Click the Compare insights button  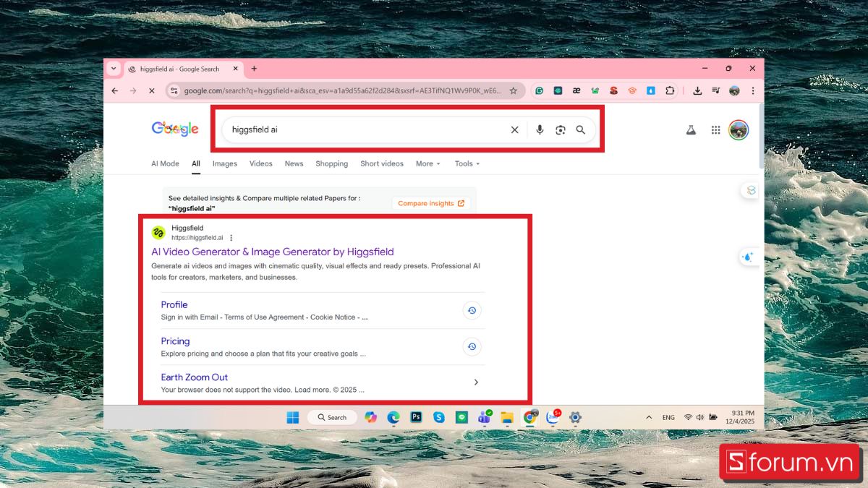(431, 204)
